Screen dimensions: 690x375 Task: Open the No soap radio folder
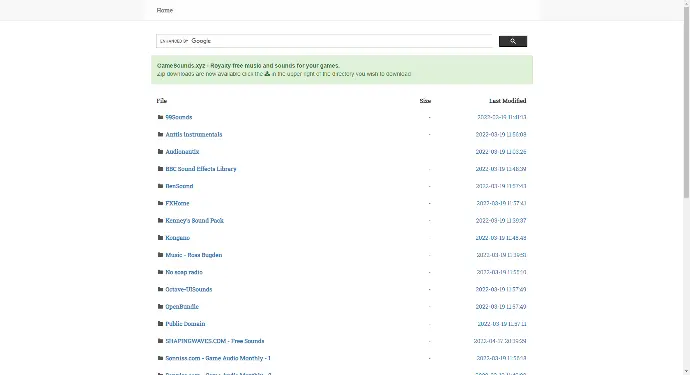coord(184,272)
